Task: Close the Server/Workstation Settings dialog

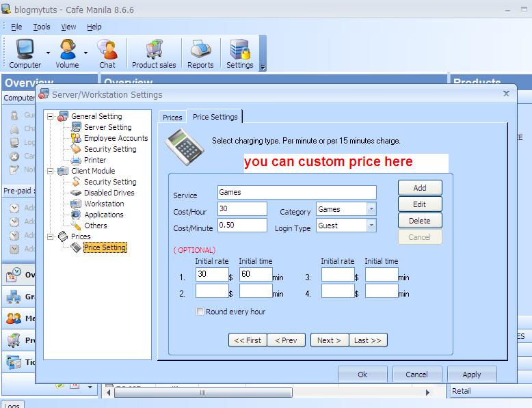Action: (506, 94)
